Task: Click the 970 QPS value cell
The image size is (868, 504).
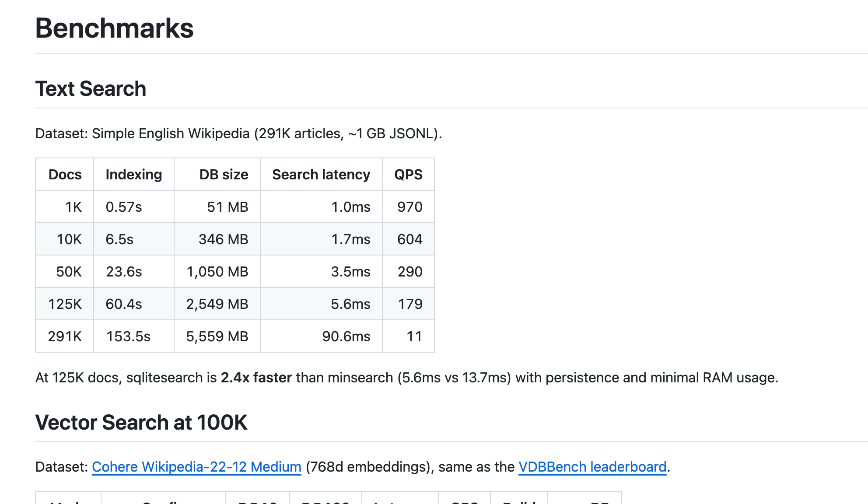Action: tap(409, 207)
